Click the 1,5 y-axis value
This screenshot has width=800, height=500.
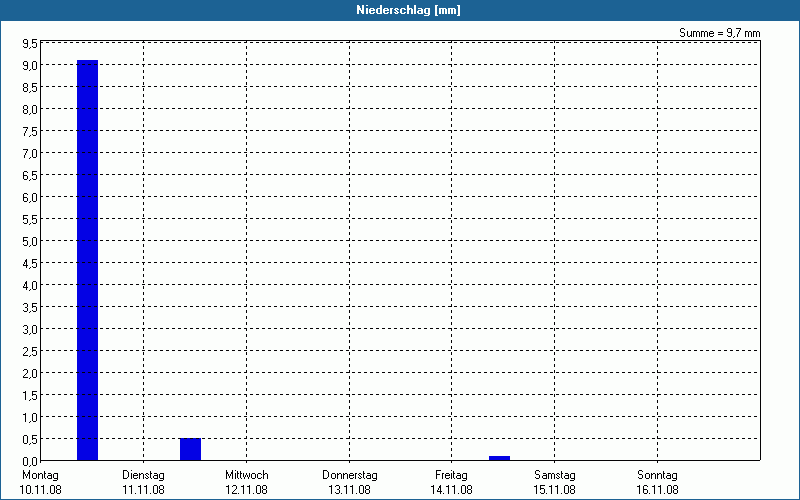click(x=30, y=395)
